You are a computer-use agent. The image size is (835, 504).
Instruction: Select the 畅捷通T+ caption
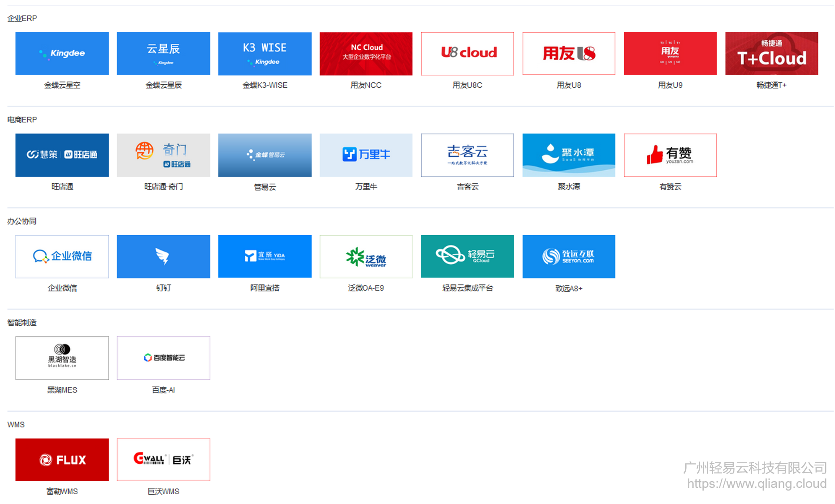pyautogui.click(x=772, y=85)
